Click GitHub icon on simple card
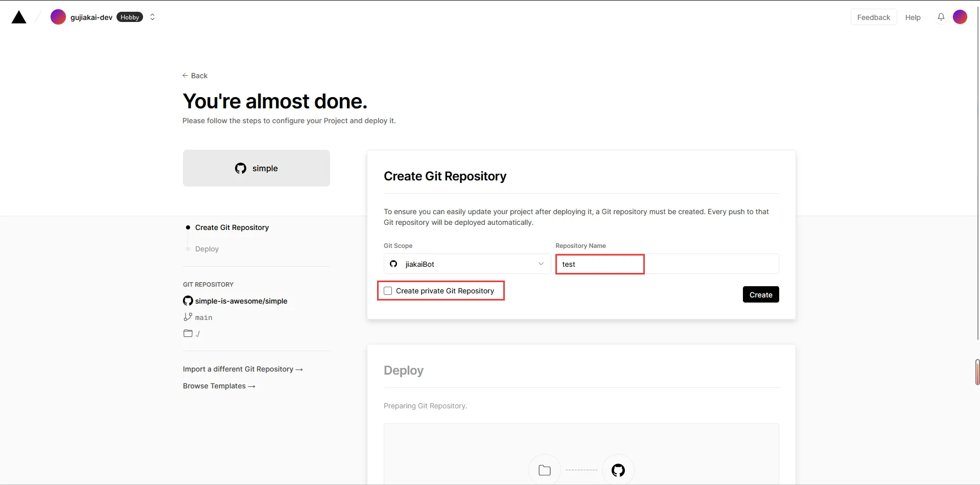The height and width of the screenshot is (485, 980). (241, 168)
